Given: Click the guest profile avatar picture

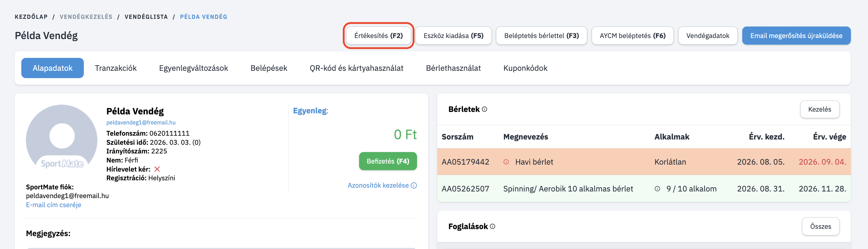Looking at the screenshot, I should (62, 137).
